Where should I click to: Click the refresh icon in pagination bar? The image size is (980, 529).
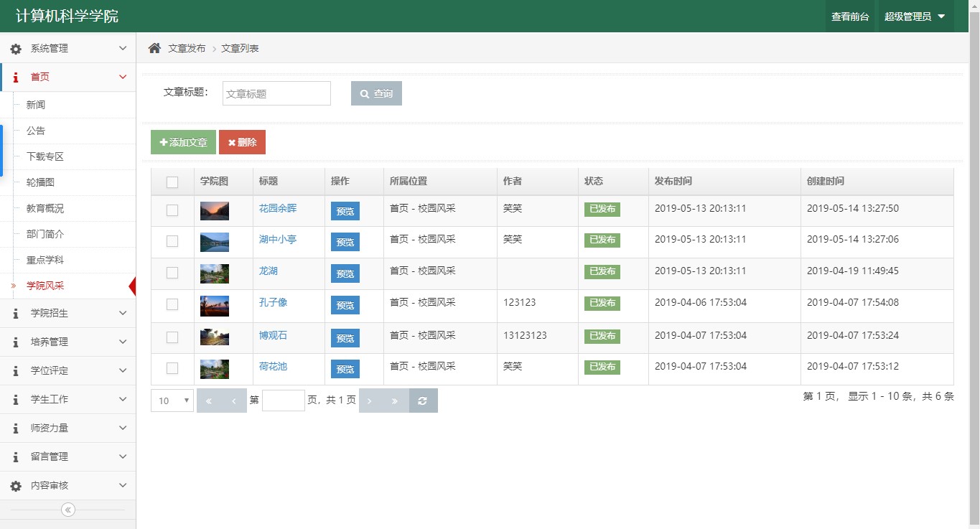[423, 401]
